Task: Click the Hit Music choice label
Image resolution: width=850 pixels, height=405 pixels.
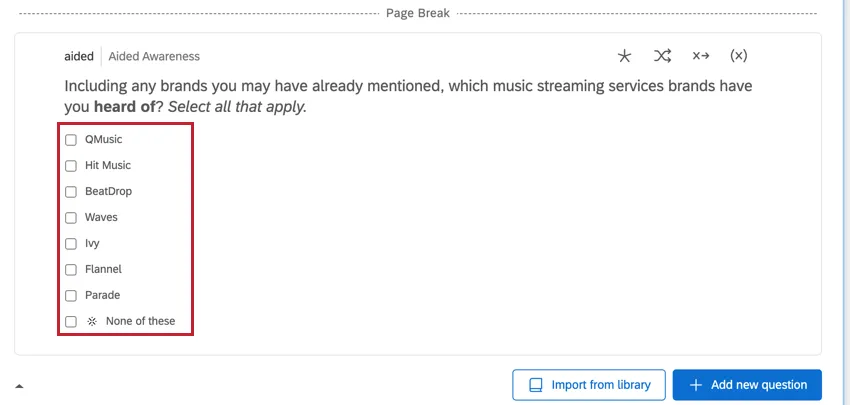Action: (x=108, y=166)
